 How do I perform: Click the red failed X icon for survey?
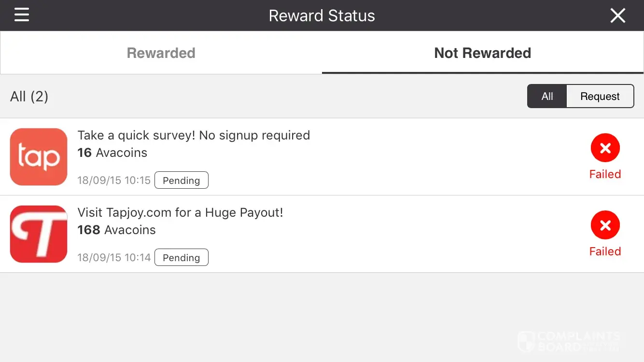pos(605,148)
